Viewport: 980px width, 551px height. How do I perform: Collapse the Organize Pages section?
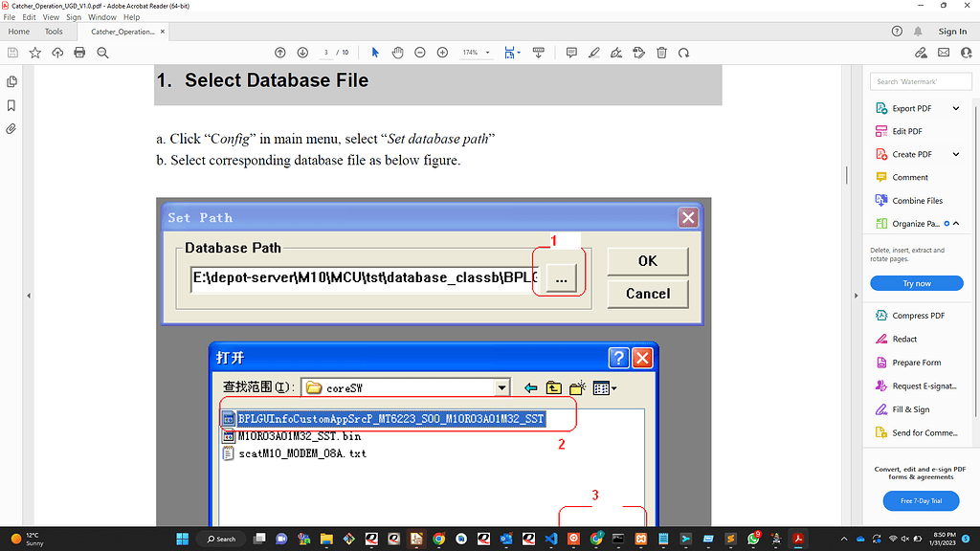pyautogui.click(x=955, y=224)
